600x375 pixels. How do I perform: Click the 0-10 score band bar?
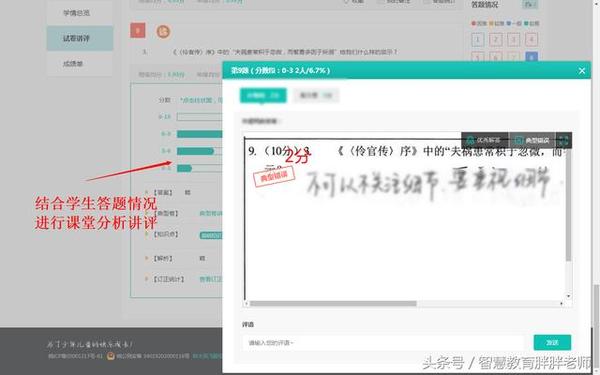pyautogui.click(x=199, y=117)
